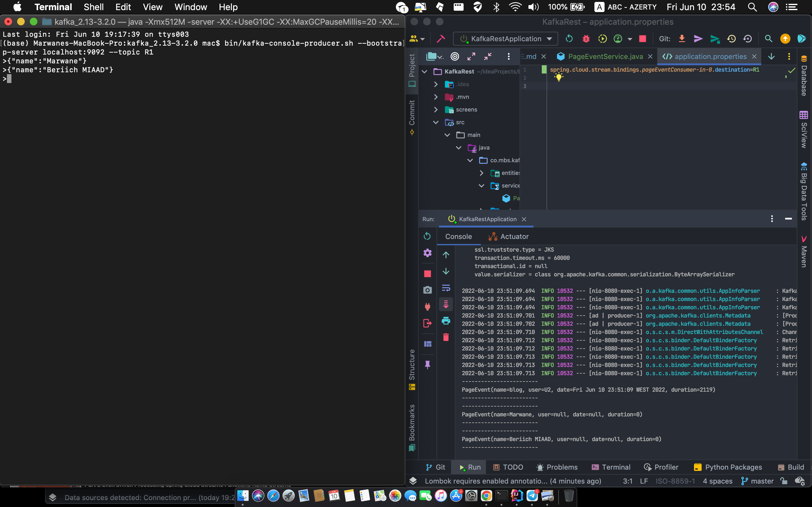
Task: Toggle soft-wrap in console
Action: point(446,288)
